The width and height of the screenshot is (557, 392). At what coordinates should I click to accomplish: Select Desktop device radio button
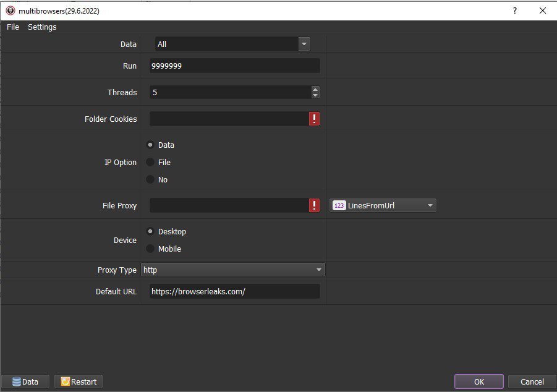(150, 231)
